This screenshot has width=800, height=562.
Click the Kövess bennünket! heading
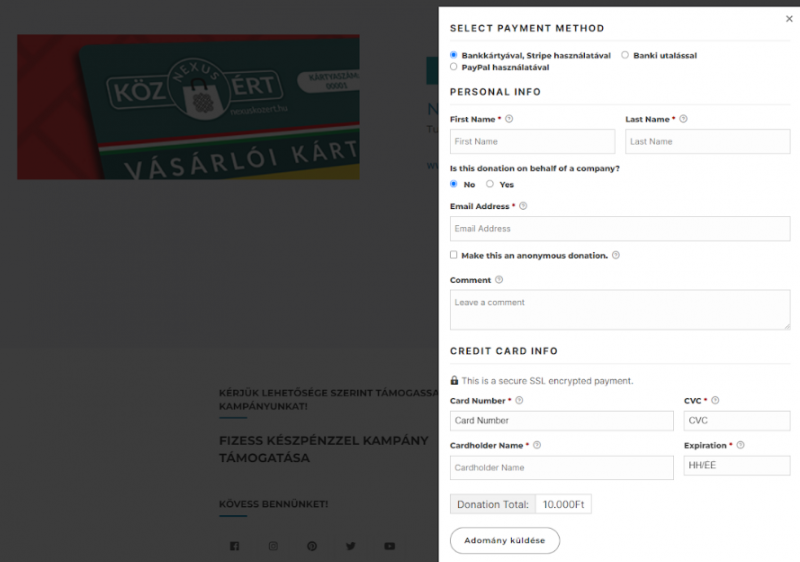(x=273, y=504)
